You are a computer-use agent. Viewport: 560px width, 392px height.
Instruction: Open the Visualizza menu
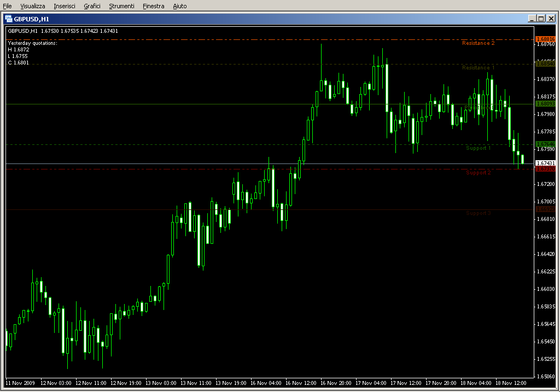[32, 6]
